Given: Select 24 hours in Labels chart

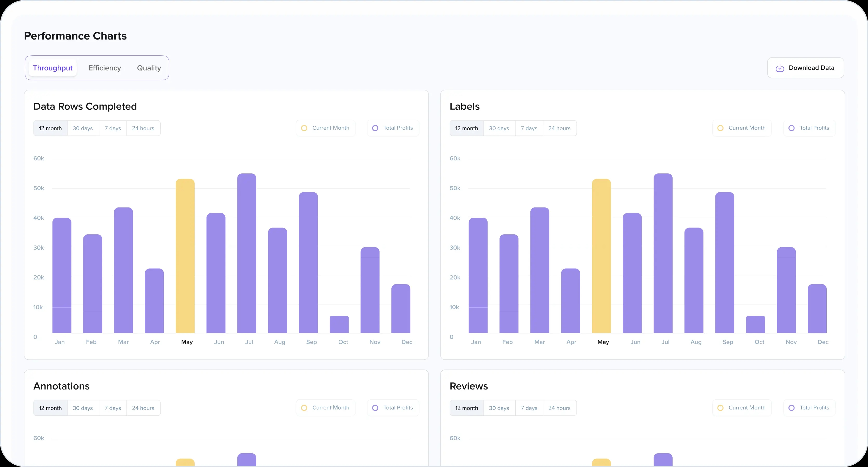Looking at the screenshot, I should pos(559,128).
